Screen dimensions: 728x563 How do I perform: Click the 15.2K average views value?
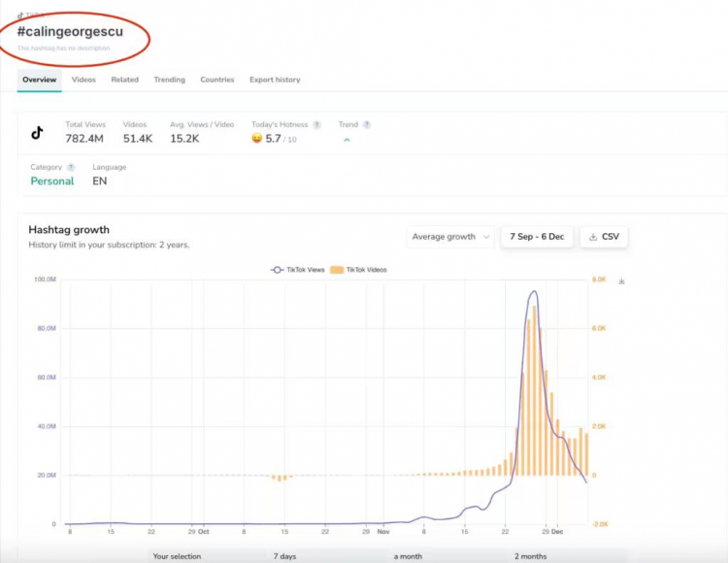coord(184,138)
